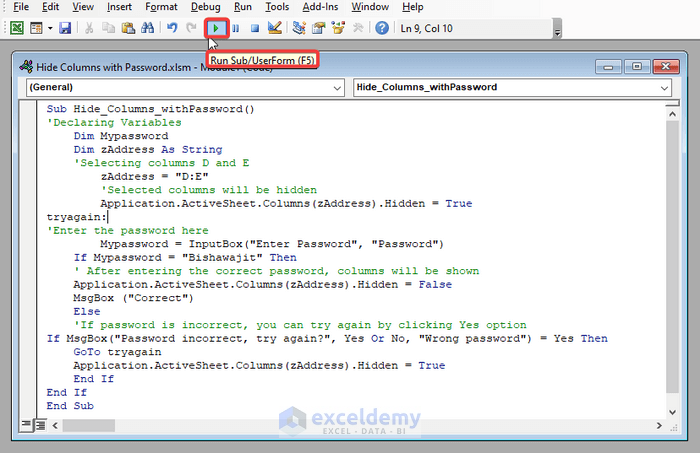This screenshot has width=700, height=453.
Task: Open the Add-Ins menu
Action: (x=320, y=7)
